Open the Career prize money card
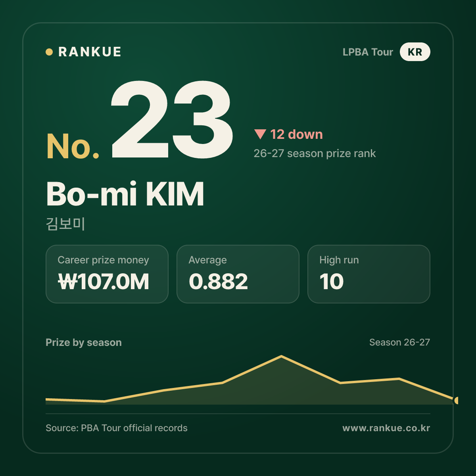Screen dimensions: 476x476 (x=107, y=274)
